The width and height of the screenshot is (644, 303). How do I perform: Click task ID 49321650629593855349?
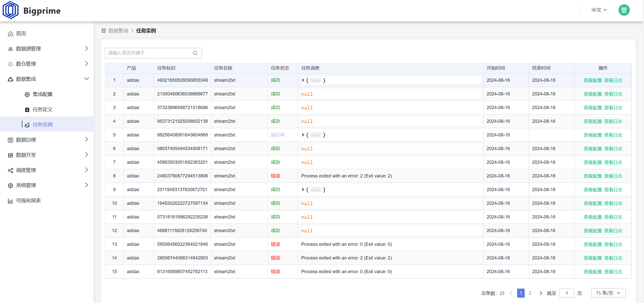[x=182, y=80]
